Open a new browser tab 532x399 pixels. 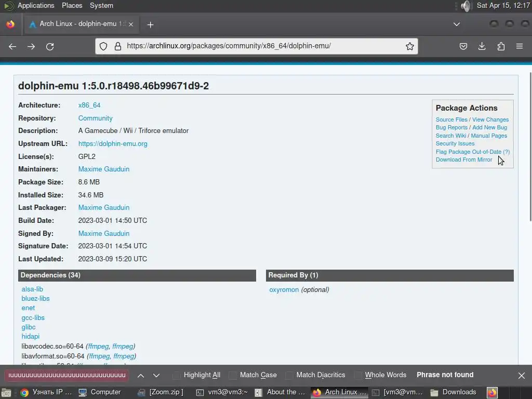150,24
